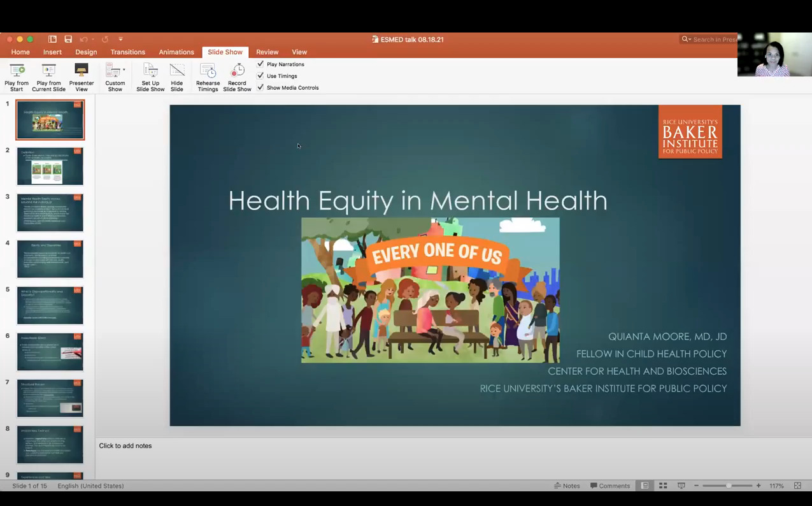Select slide 6 thumbnail

(x=50, y=352)
